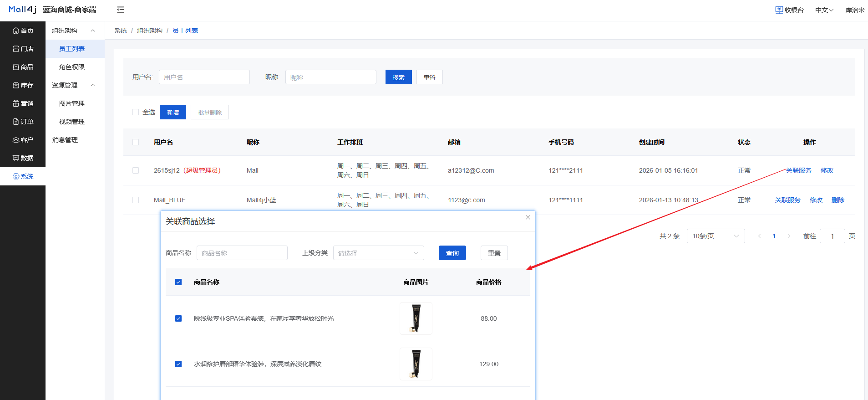This screenshot has height=400, width=868.
Task: Click 修改 for 2615sj12
Action: click(x=827, y=170)
